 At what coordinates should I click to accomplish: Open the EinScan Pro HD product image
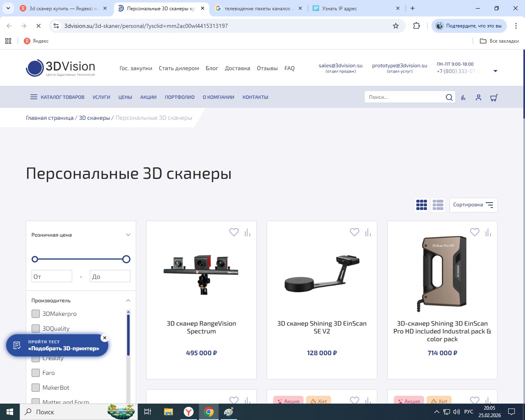(442, 274)
